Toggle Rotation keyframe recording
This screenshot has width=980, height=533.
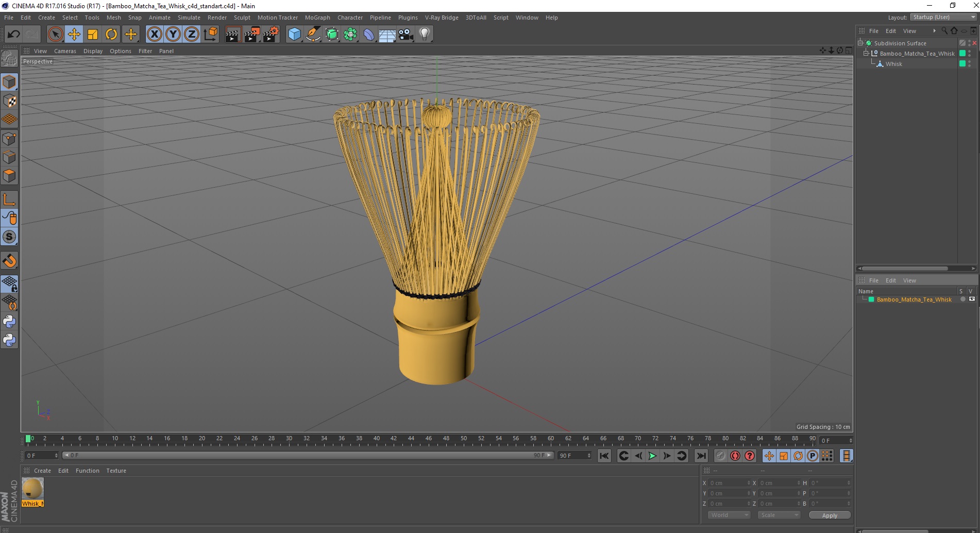[798, 456]
